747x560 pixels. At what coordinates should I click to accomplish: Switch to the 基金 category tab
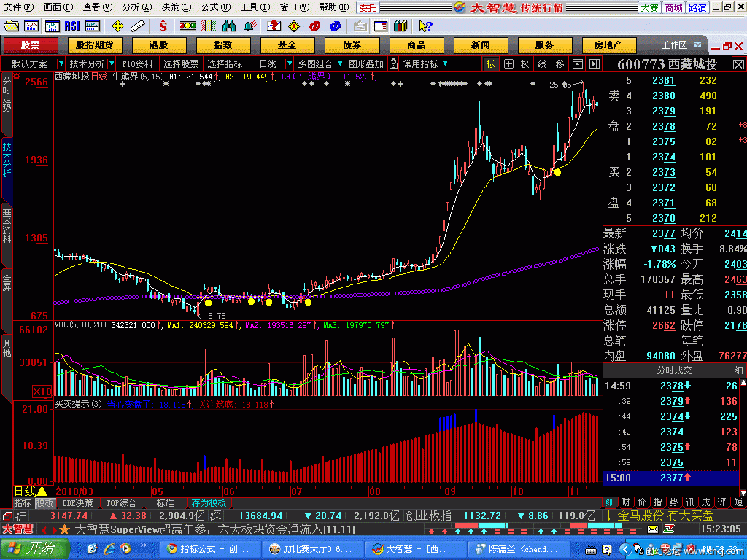pyautogui.click(x=287, y=45)
